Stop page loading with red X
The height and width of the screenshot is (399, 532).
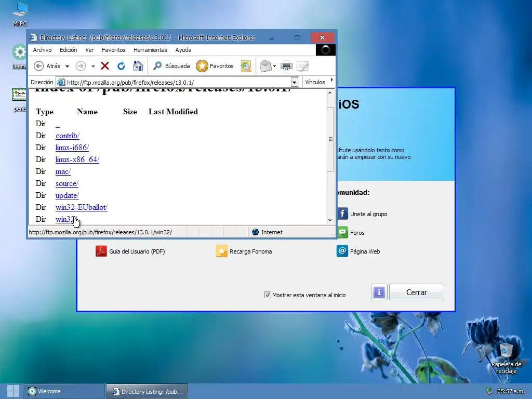[x=105, y=66]
